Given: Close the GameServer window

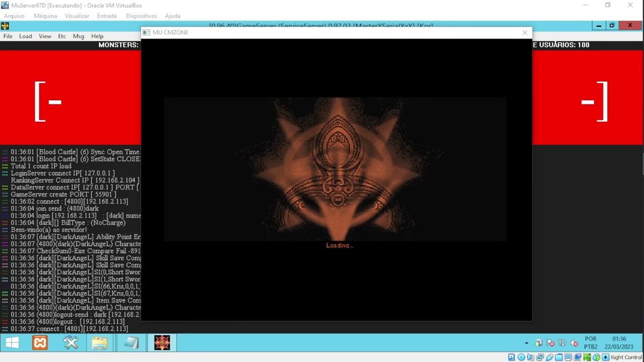Looking at the screenshot, I should (630, 26).
